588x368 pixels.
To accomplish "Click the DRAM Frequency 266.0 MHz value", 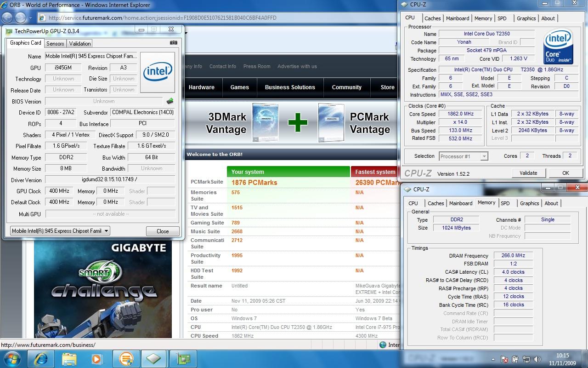I will click(x=513, y=256).
